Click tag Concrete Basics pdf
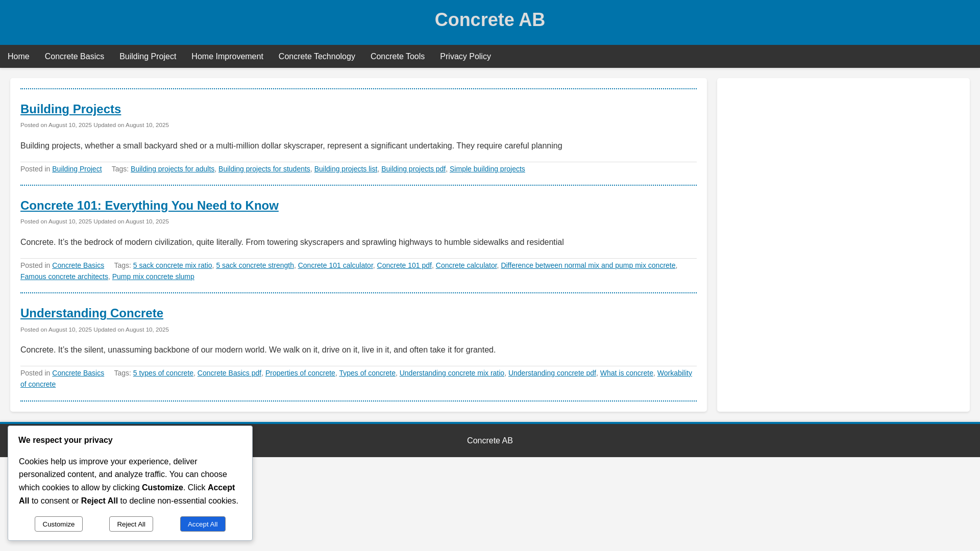Screen dimensions: 980x551 229,373
